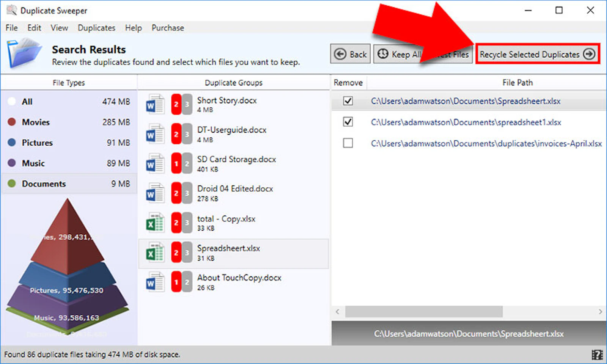Image resolution: width=607 pixels, height=364 pixels.
Task: Uncheck Remove box for spreadsheet1.xlsx
Action: pos(348,122)
